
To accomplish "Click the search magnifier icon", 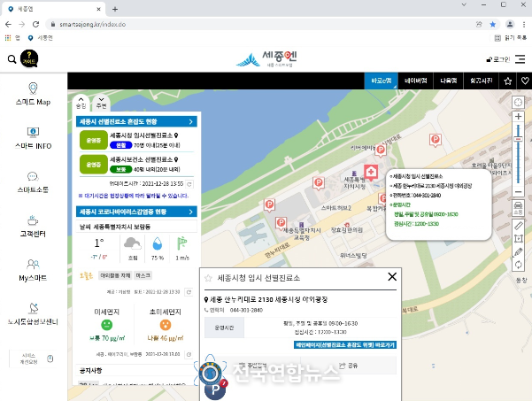I will click(x=12, y=59).
